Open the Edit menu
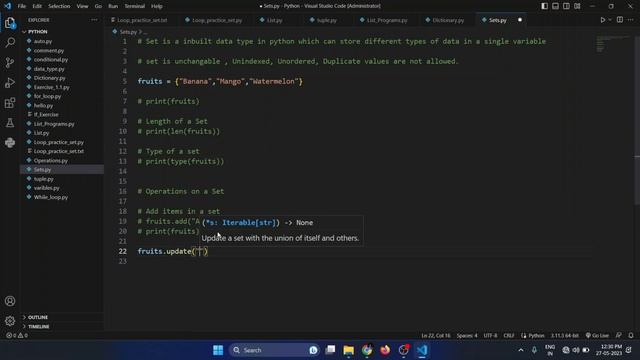Image resolution: width=640 pixels, height=360 pixels. pyautogui.click(x=37, y=6)
